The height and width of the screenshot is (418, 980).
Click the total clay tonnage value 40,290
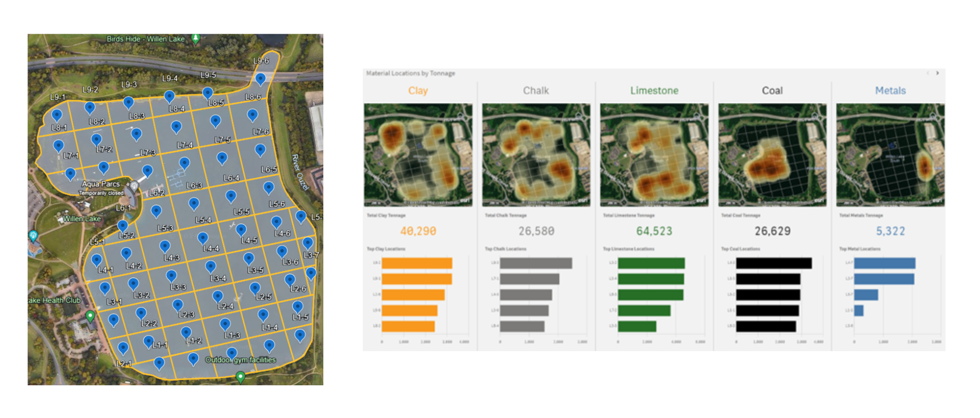(x=418, y=231)
